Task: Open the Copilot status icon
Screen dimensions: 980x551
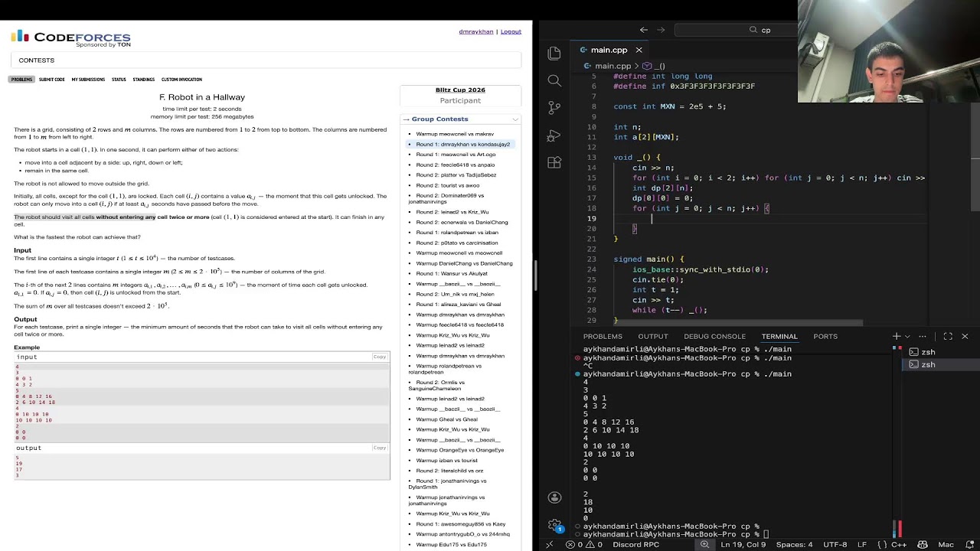Action: [923, 545]
